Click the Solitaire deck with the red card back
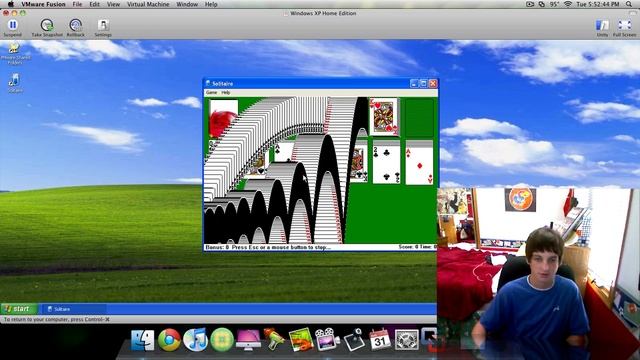The height and width of the screenshot is (360, 640). [223, 118]
